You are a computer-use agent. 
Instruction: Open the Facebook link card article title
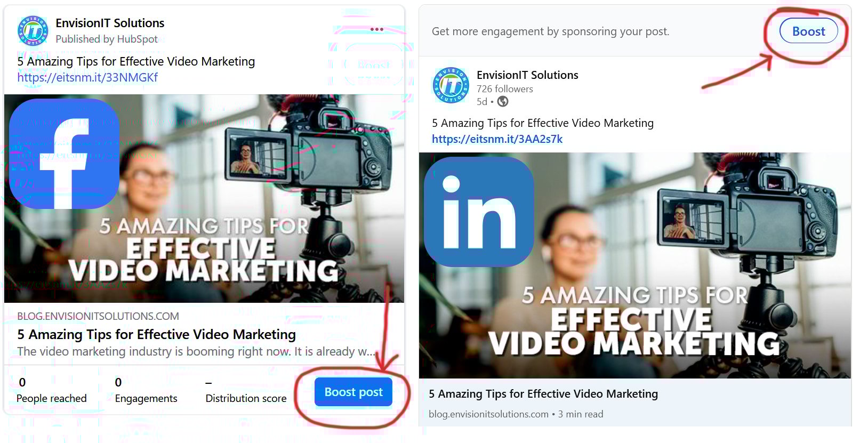(x=156, y=334)
